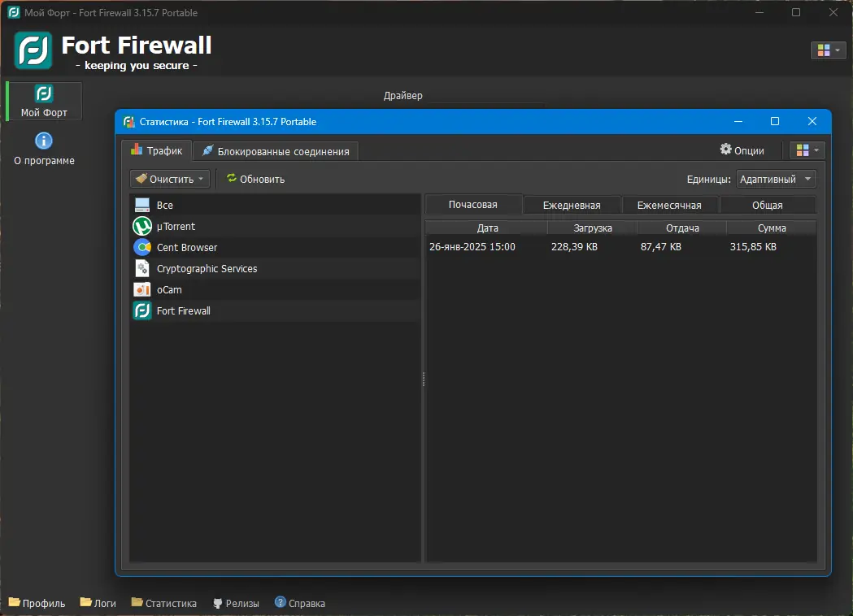The height and width of the screenshot is (616, 853).
Task: Open the Релизы GitHub icon link
Action: tap(218, 603)
